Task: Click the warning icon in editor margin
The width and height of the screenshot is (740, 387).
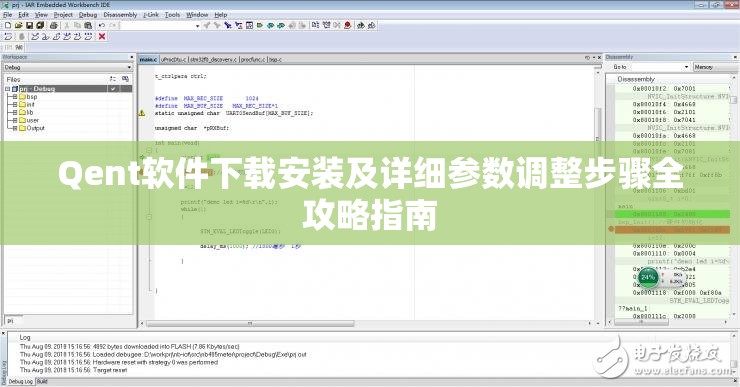Action: pyautogui.click(x=142, y=113)
